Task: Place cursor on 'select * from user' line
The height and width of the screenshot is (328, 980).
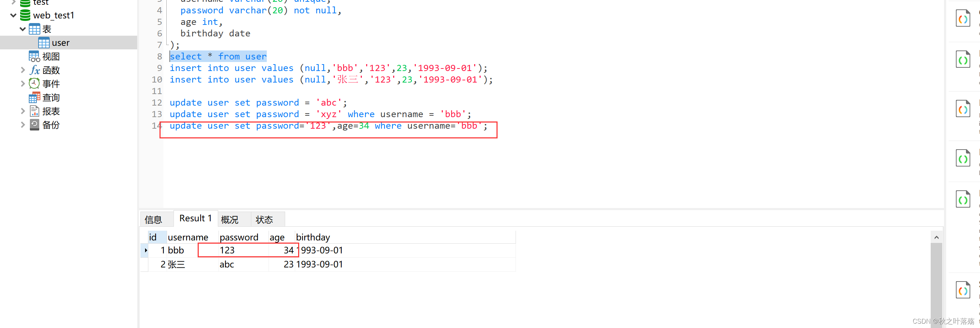Action: 218,56
